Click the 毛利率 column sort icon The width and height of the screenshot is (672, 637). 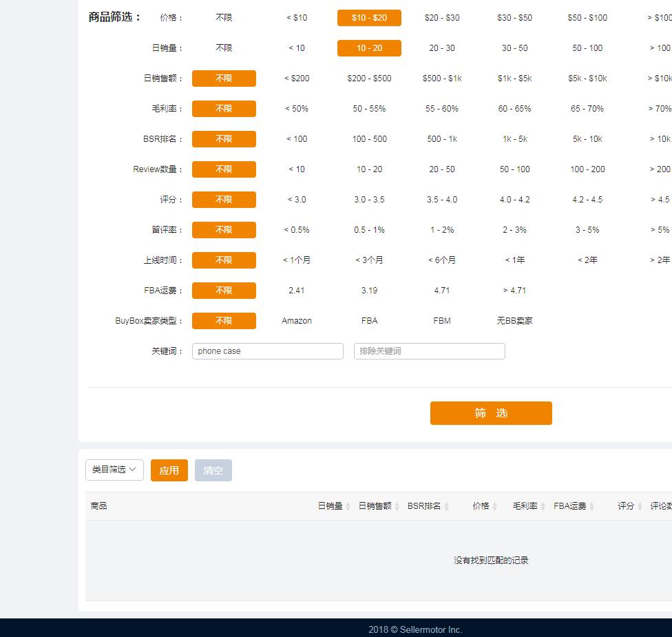click(x=543, y=507)
